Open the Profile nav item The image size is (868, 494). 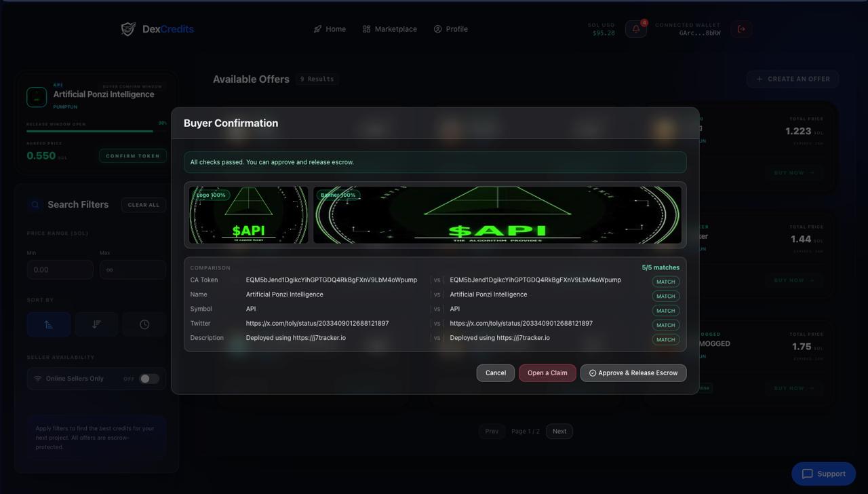coord(451,29)
